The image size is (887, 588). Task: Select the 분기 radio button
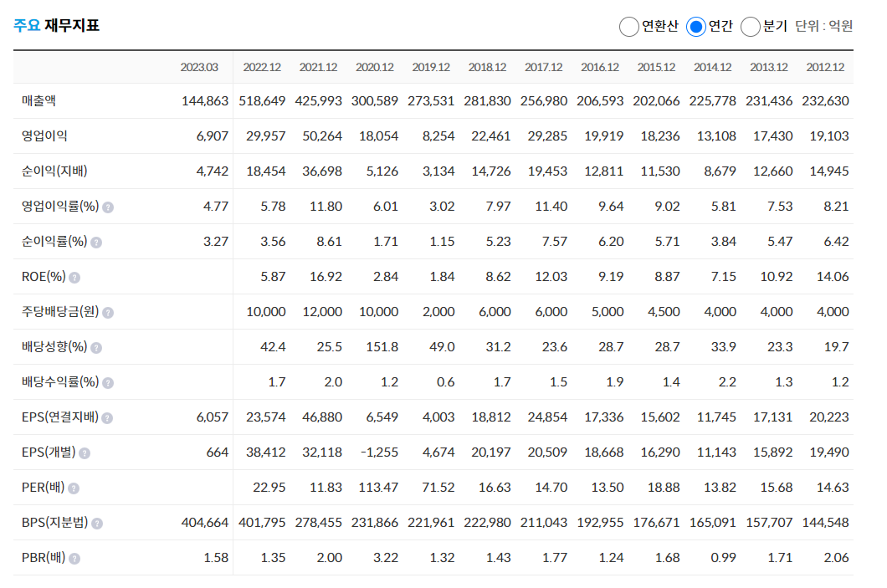coord(750,27)
